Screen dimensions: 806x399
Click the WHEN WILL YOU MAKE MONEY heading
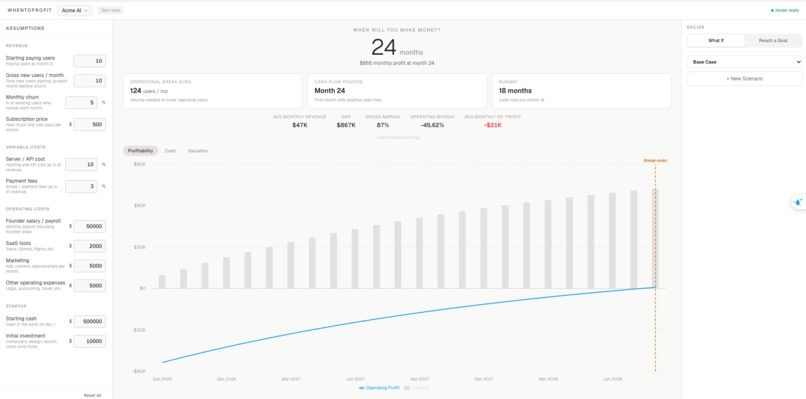(x=397, y=30)
